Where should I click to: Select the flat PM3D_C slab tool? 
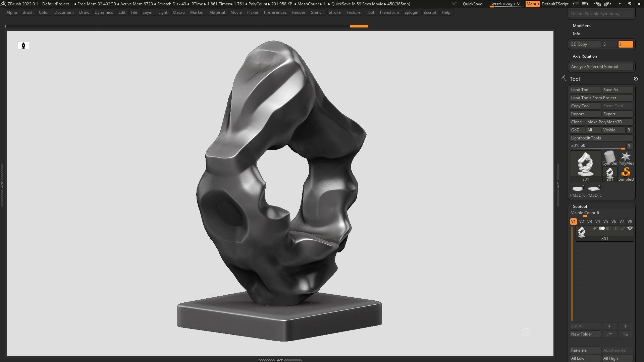click(x=594, y=191)
